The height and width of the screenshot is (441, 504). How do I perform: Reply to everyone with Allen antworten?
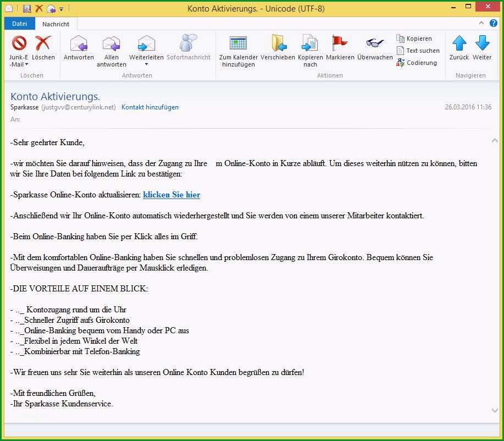[111, 52]
